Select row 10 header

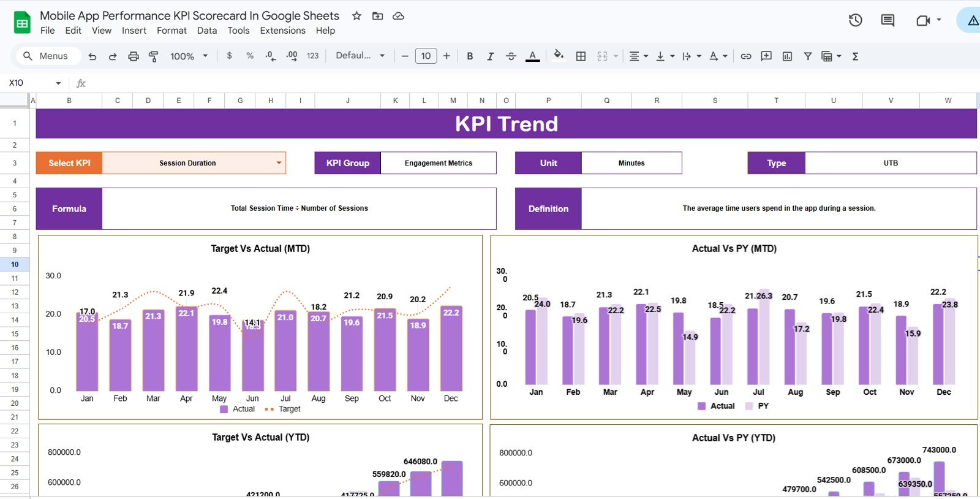15,264
